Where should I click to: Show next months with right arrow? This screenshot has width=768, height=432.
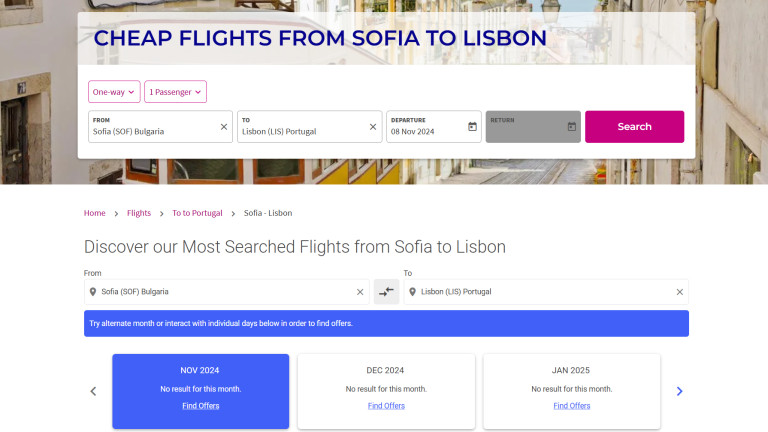680,391
